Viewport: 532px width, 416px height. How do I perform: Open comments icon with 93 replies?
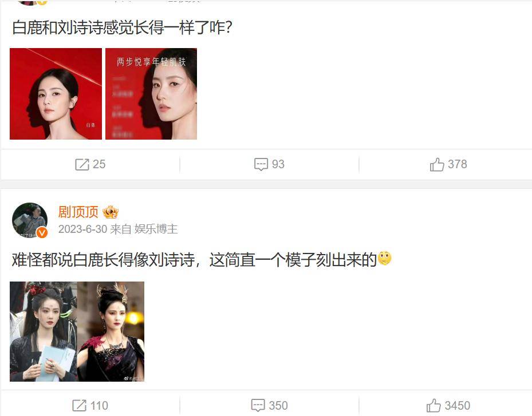(x=261, y=164)
